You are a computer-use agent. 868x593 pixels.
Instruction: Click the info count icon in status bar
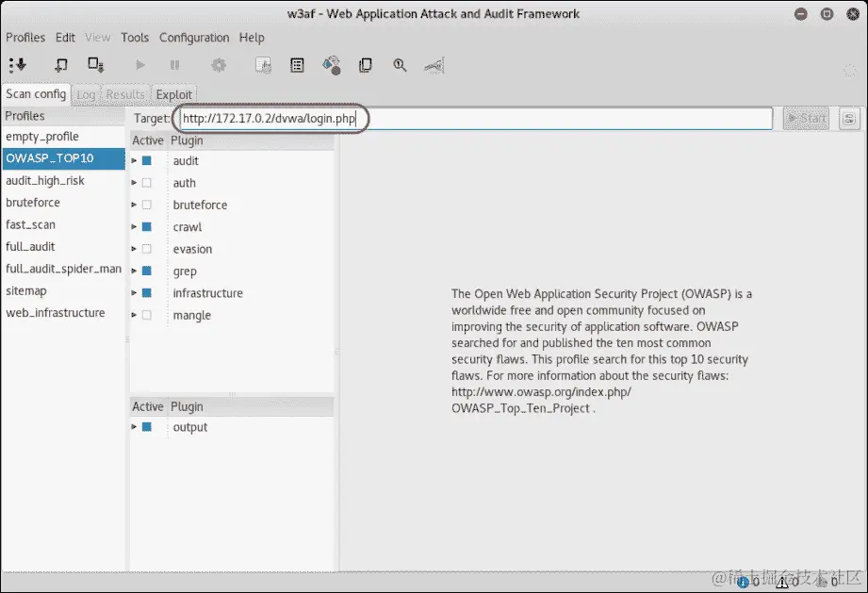[x=744, y=582]
